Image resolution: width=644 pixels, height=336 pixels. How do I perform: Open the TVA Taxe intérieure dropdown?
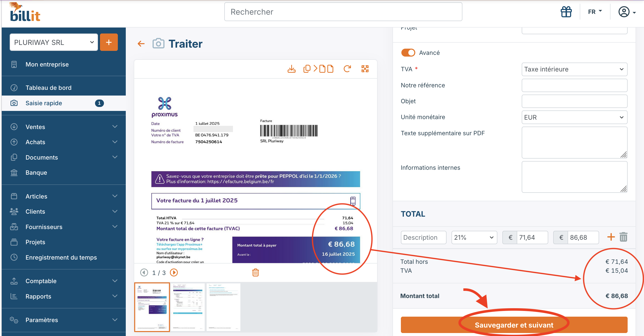[574, 69]
